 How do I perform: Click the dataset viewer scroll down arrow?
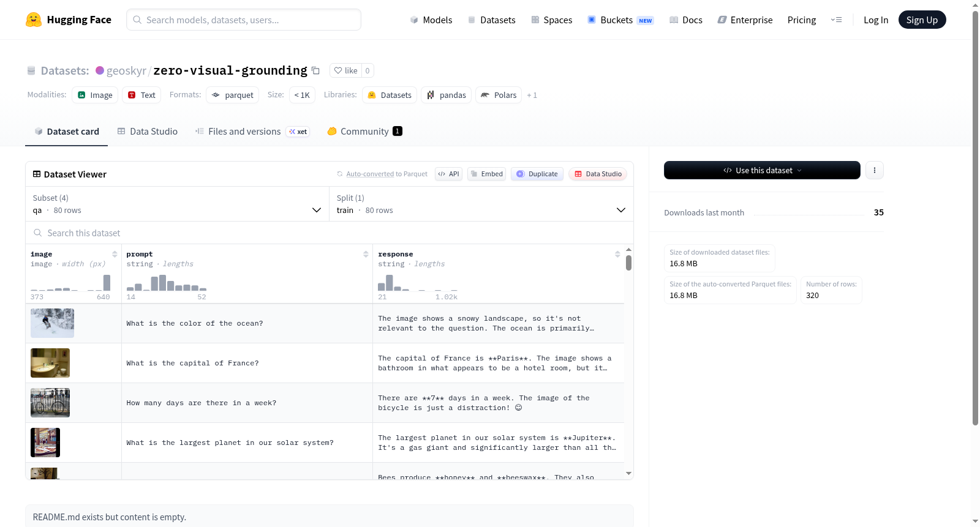coord(628,473)
